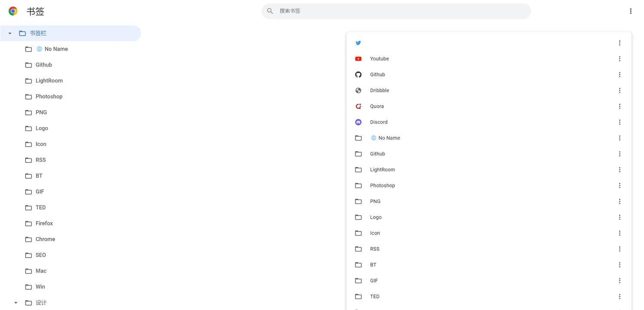
Task: Open more actions for Icon folder row
Action: tap(620, 234)
